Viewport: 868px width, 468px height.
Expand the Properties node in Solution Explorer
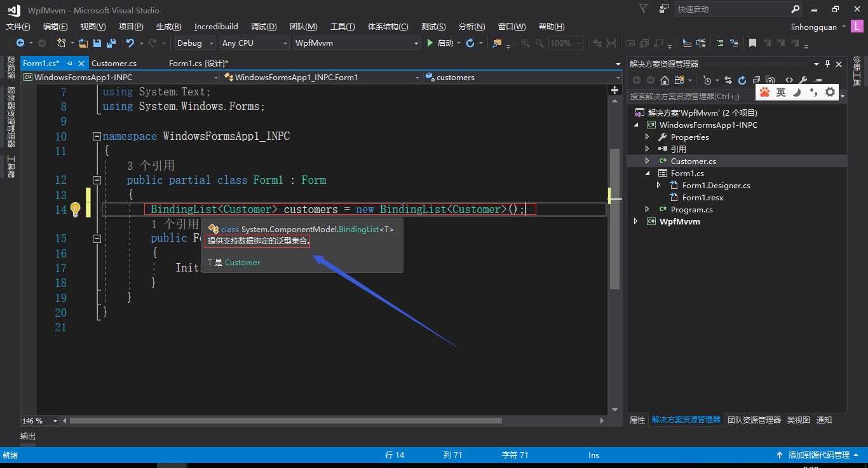(x=648, y=137)
